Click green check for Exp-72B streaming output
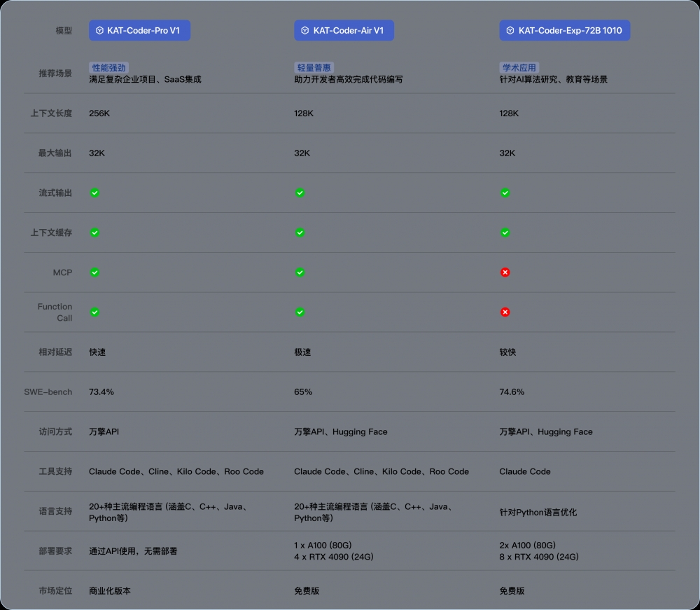700x610 pixels. 505,193
